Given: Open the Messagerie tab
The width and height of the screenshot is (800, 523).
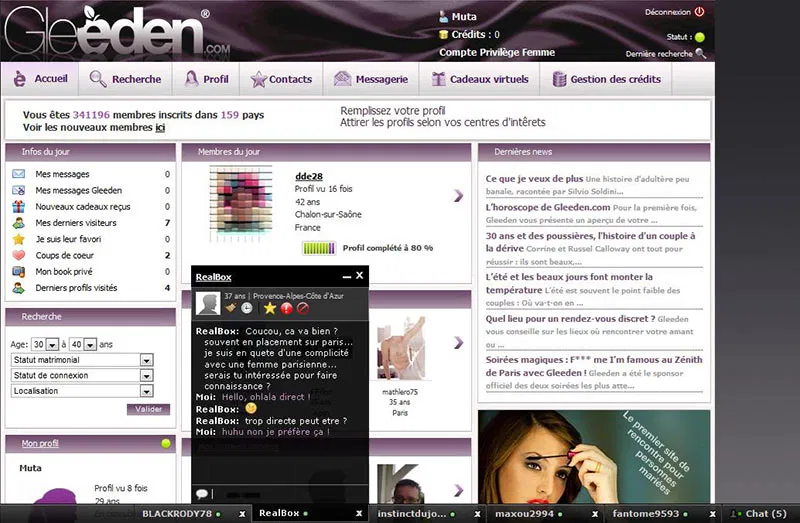Looking at the screenshot, I should pyautogui.click(x=371, y=79).
